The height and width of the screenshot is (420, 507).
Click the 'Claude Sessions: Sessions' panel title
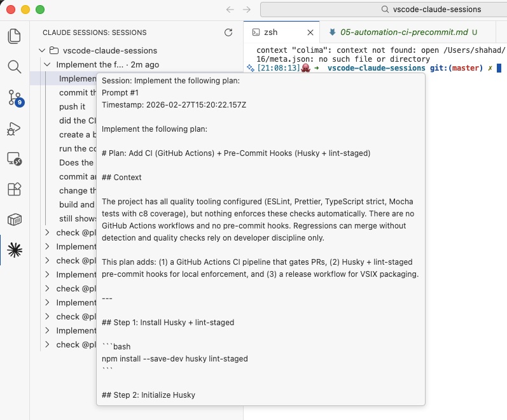[x=94, y=32]
